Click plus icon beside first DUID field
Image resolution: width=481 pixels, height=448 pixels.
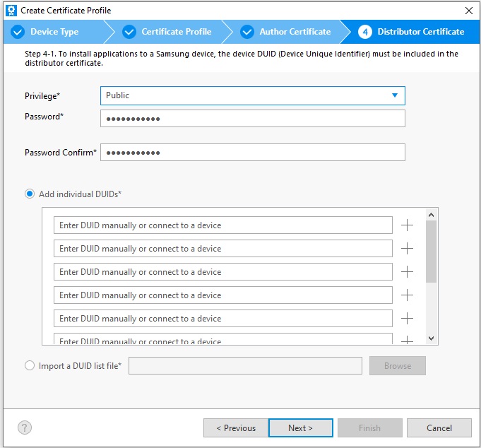tap(407, 225)
